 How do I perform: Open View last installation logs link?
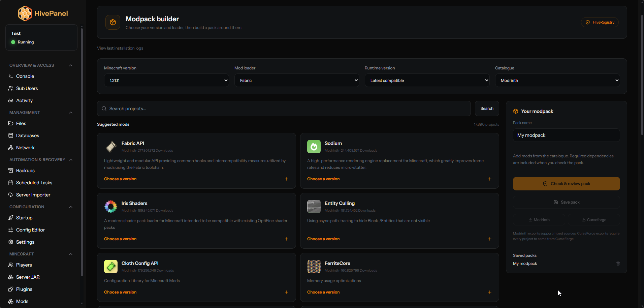click(x=120, y=48)
